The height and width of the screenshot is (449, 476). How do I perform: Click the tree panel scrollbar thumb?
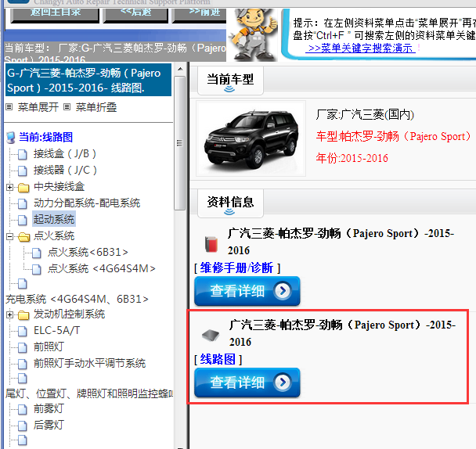(180, 142)
